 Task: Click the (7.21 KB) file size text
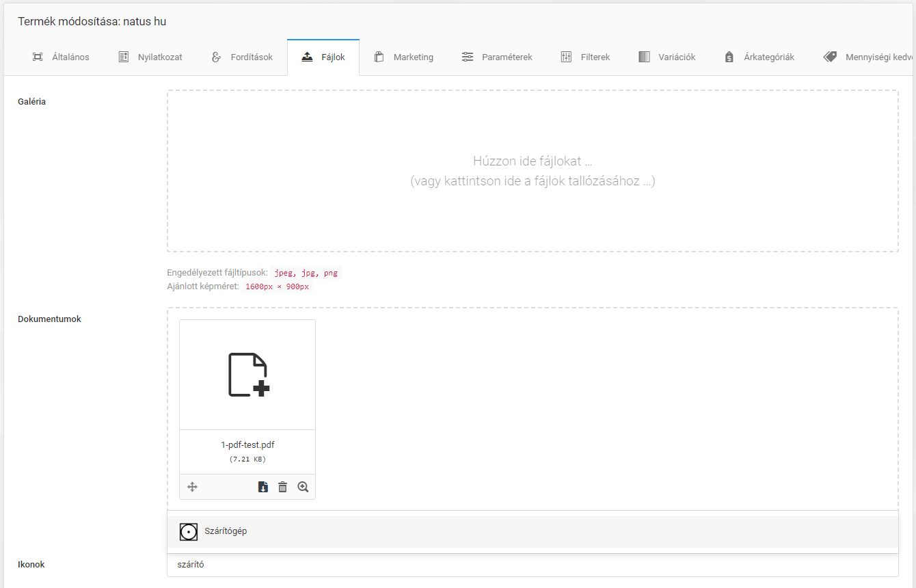[x=247, y=459]
